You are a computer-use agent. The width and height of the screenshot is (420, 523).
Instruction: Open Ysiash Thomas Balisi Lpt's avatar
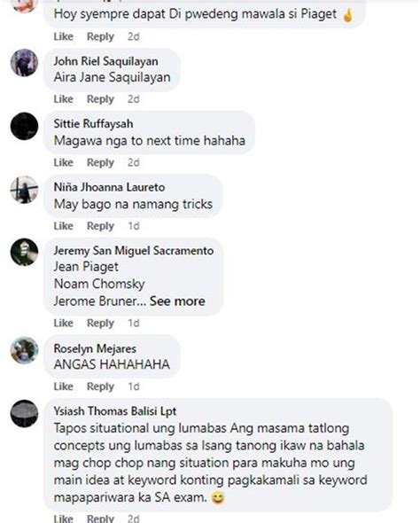point(24,414)
